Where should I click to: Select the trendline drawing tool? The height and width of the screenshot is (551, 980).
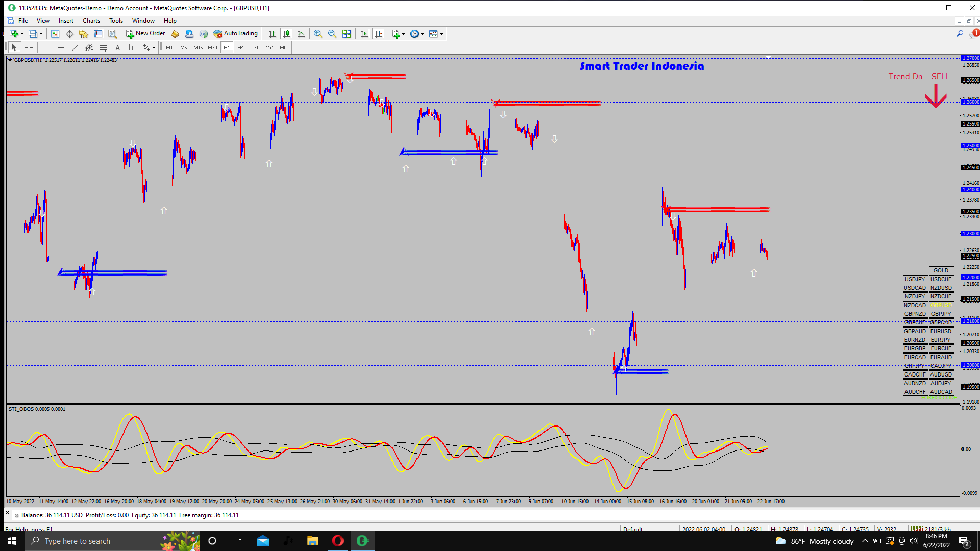point(75,47)
